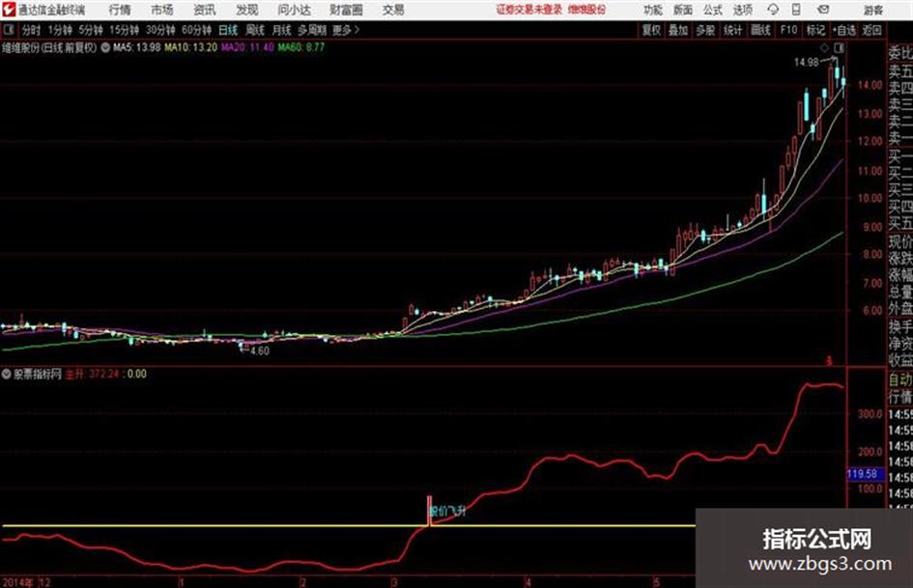Click the 标记 mark button

pos(815,30)
